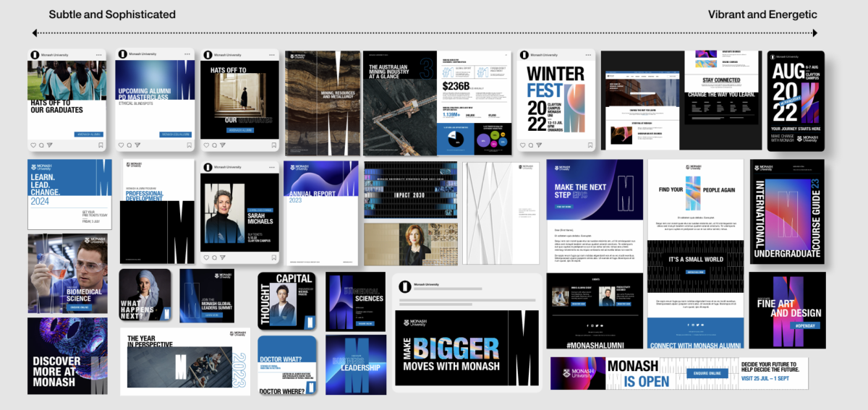Tap heart icon under Winter Fest post
Image resolution: width=868 pixels, height=410 pixels.
522,145
